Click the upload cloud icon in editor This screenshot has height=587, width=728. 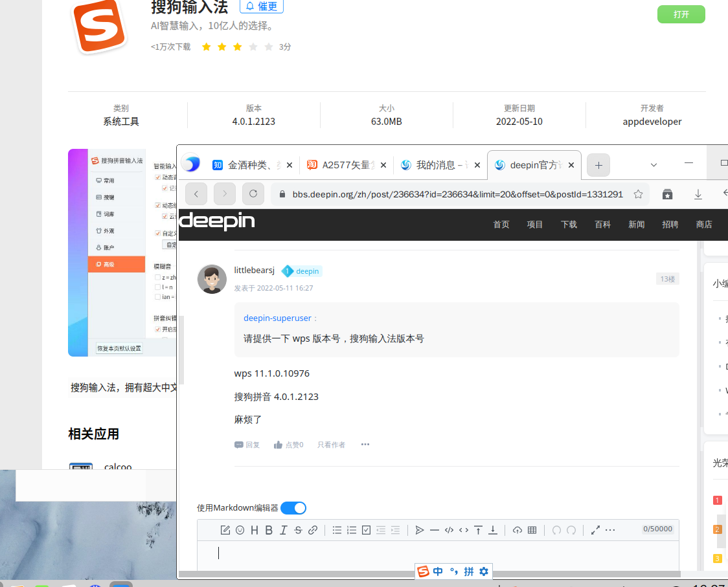(x=518, y=530)
